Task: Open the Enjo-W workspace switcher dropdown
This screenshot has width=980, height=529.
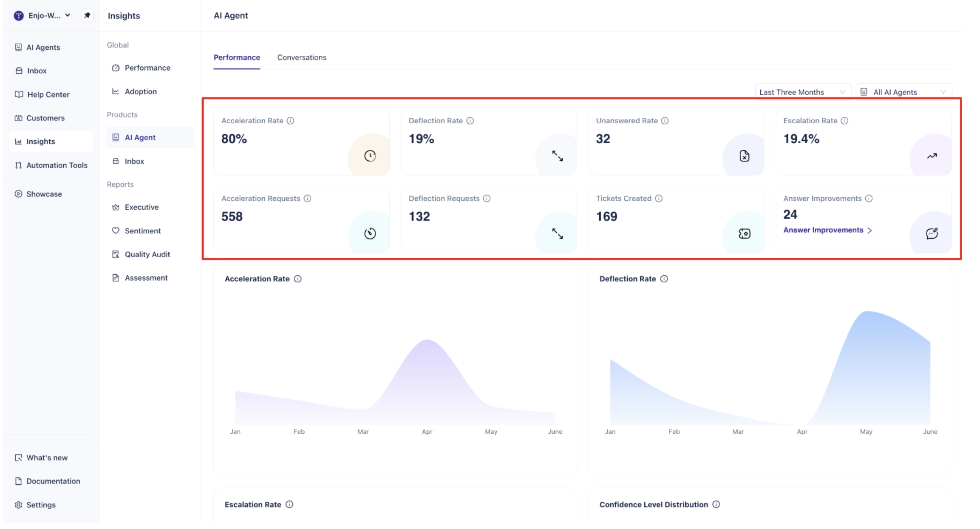Action: click(42, 15)
